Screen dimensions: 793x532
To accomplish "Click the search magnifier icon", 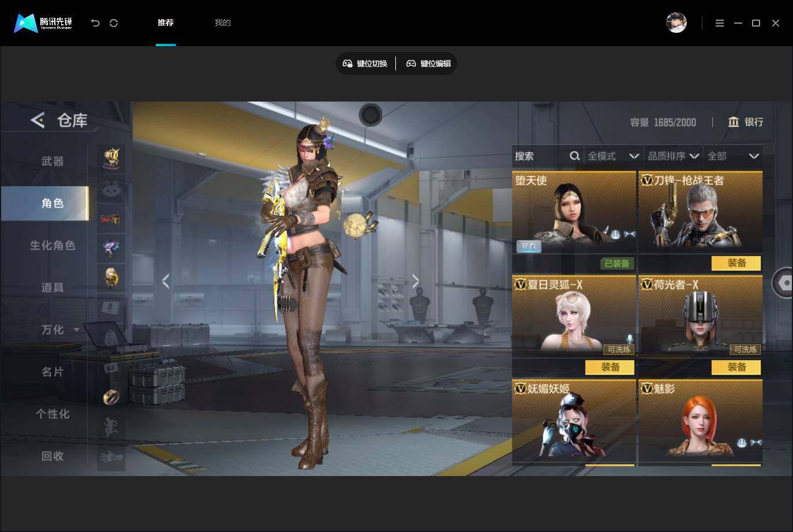I will pos(574,156).
